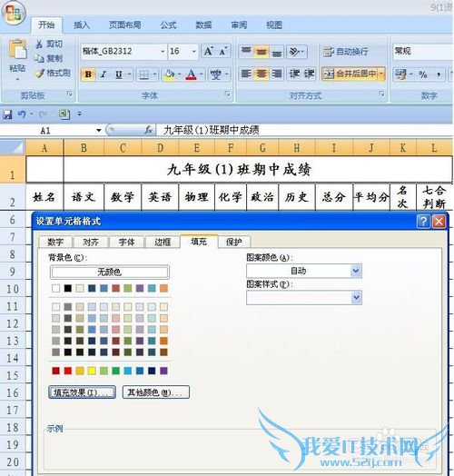
Task: Toggle align text left
Action: (246, 74)
